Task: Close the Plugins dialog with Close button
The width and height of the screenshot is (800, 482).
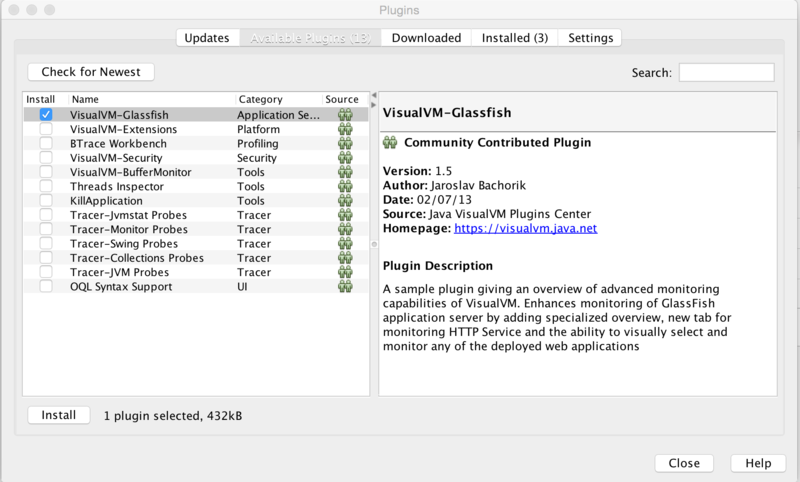Action: (x=684, y=463)
